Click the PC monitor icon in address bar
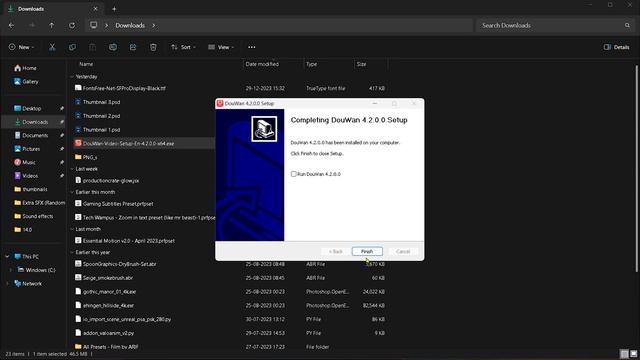 coord(93,25)
